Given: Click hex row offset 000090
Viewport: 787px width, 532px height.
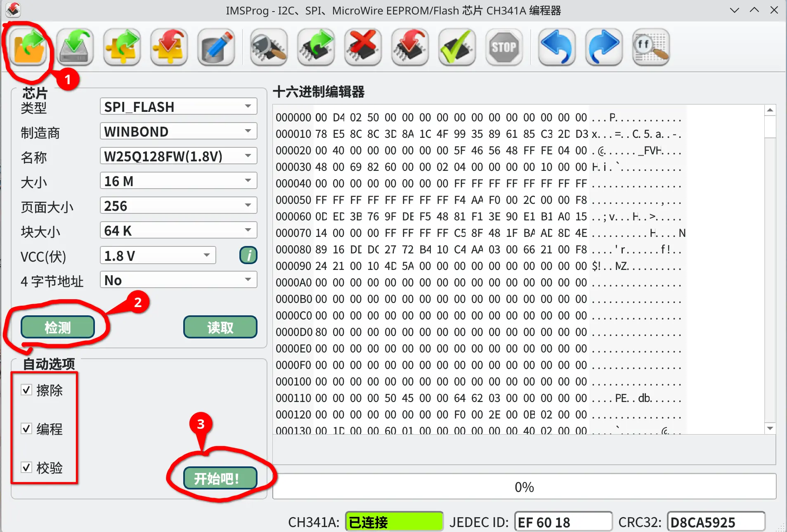Looking at the screenshot, I should coord(293,266).
